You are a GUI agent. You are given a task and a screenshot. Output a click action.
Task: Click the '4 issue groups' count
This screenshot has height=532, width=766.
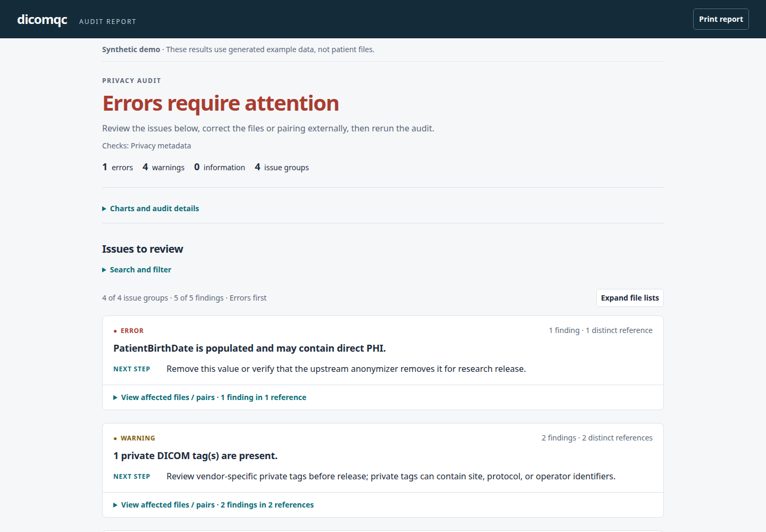[x=282, y=167]
